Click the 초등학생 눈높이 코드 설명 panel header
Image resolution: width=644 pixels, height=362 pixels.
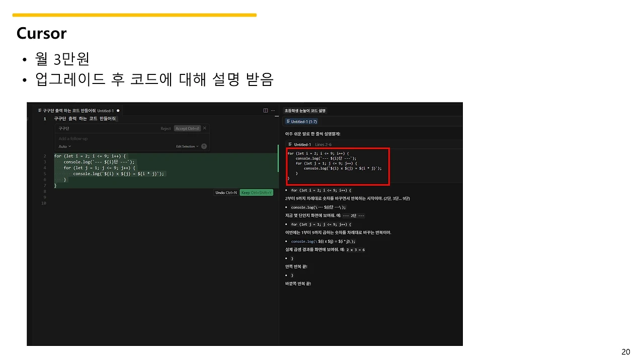click(x=304, y=110)
